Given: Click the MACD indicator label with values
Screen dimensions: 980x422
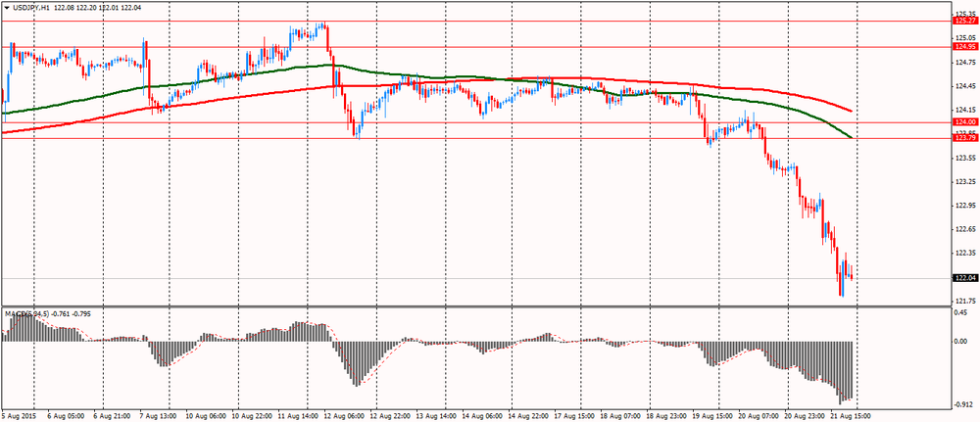Looking at the screenshot, I should 47,313.
